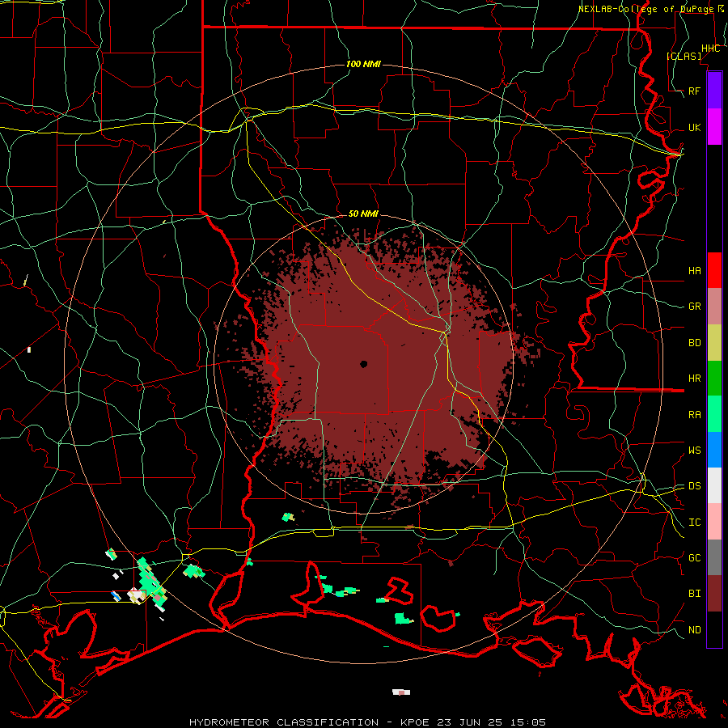Click the RF purple legend color swatch
The height and width of the screenshot is (728, 728).
pyautogui.click(x=714, y=91)
